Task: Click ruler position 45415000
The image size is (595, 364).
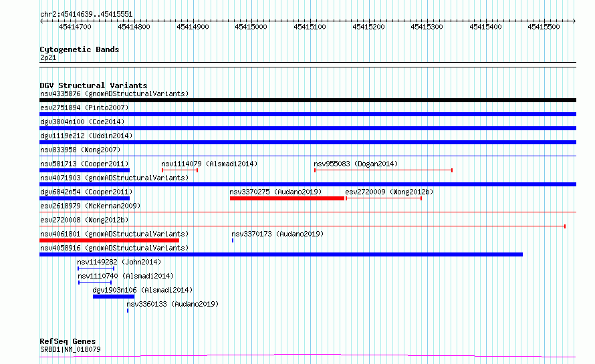Action: click(x=251, y=27)
